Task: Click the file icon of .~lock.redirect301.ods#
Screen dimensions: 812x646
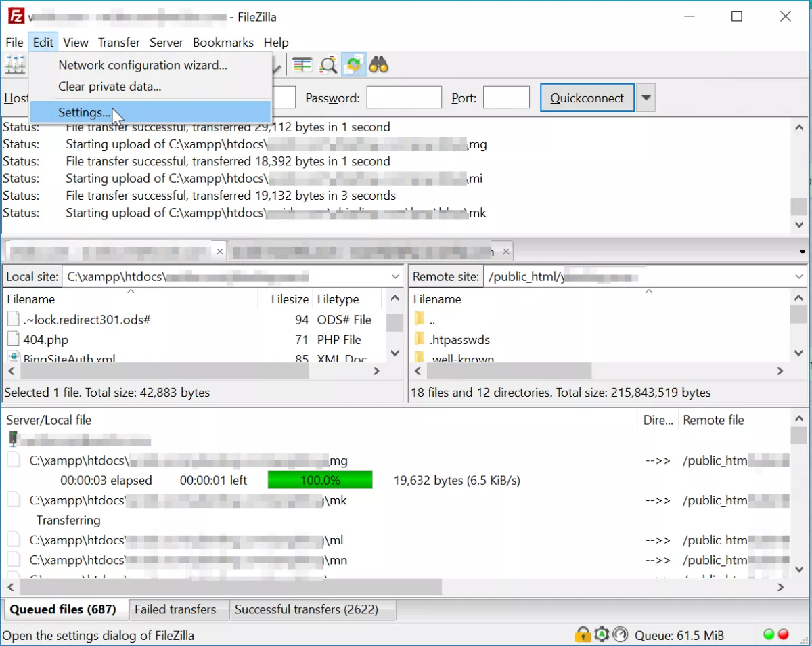Action: (x=14, y=319)
